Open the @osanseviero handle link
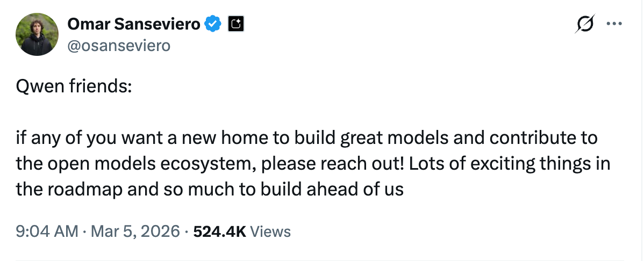 (x=118, y=46)
